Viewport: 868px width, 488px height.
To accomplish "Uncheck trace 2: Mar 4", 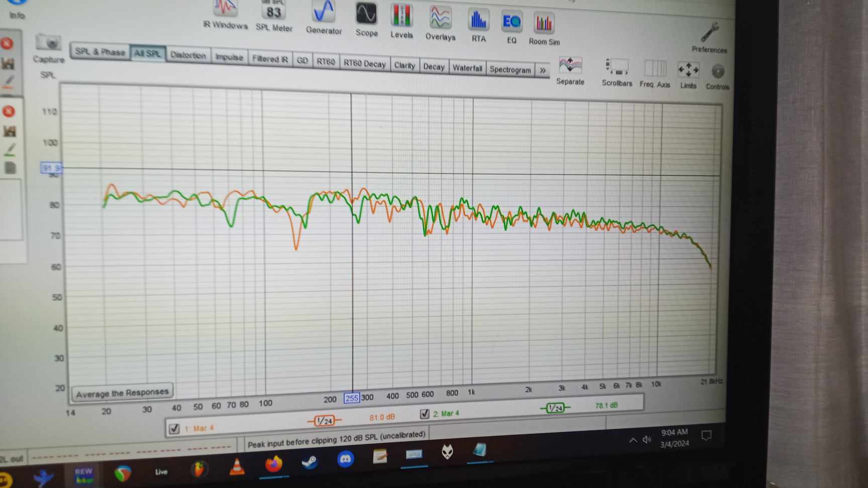I will coord(424,414).
